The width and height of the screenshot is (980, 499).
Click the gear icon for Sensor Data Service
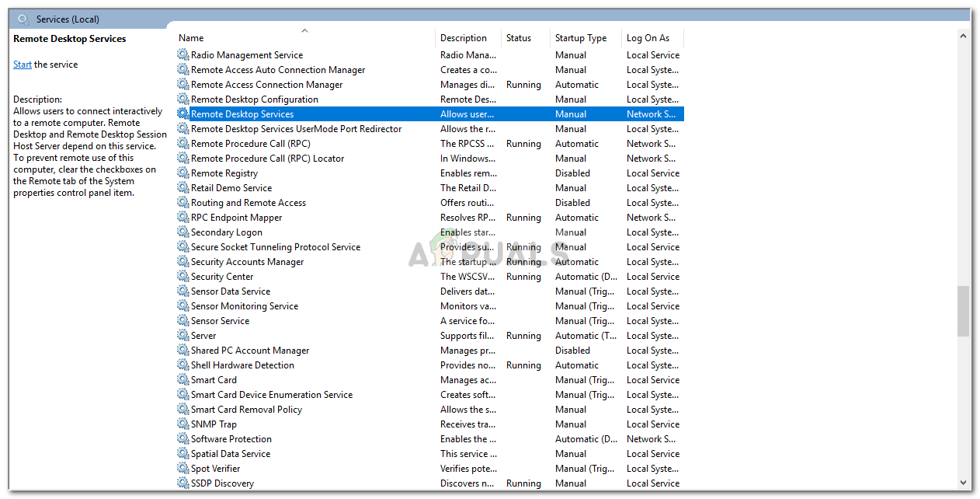coord(182,291)
